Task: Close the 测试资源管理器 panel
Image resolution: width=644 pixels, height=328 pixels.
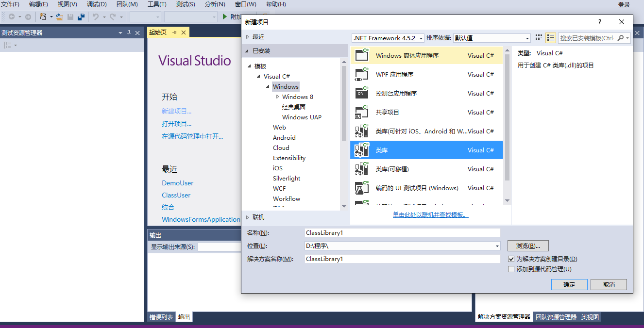Action: (x=137, y=33)
